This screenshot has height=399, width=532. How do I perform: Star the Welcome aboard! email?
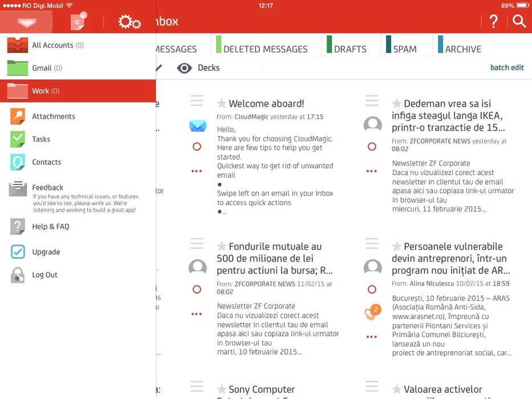(x=222, y=103)
